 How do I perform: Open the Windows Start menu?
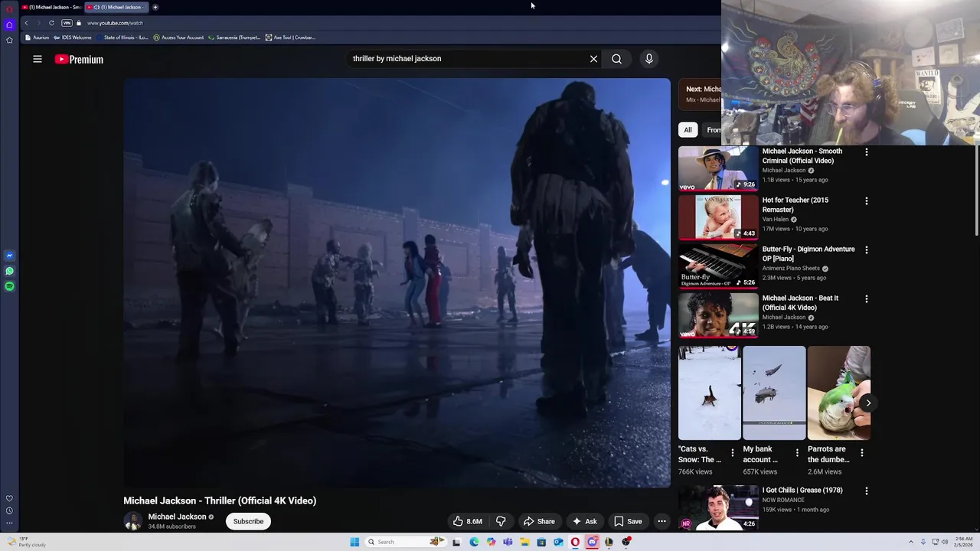tap(354, 542)
